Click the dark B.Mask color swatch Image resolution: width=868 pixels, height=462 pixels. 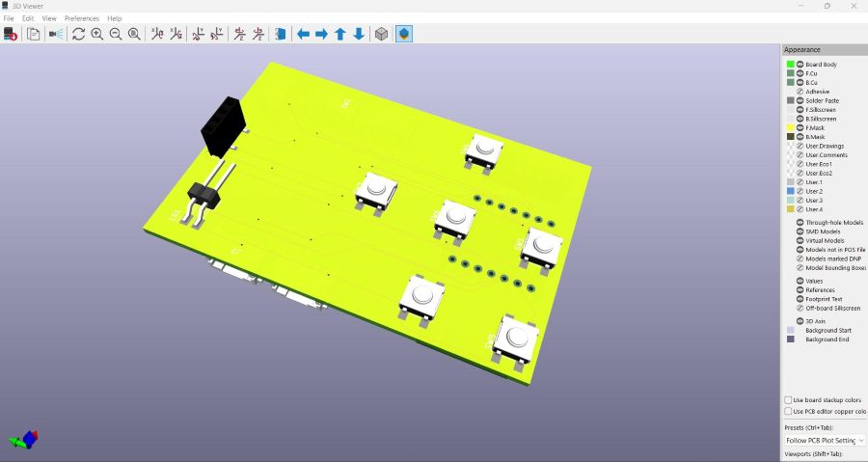coord(791,137)
